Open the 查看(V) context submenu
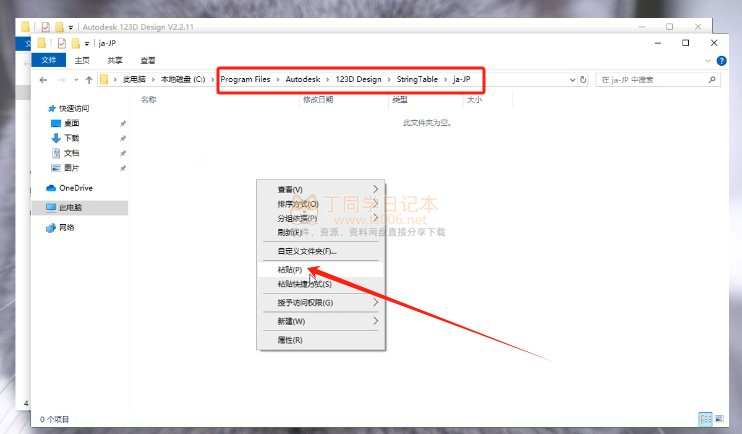This screenshot has height=434, width=742. pyautogui.click(x=321, y=189)
